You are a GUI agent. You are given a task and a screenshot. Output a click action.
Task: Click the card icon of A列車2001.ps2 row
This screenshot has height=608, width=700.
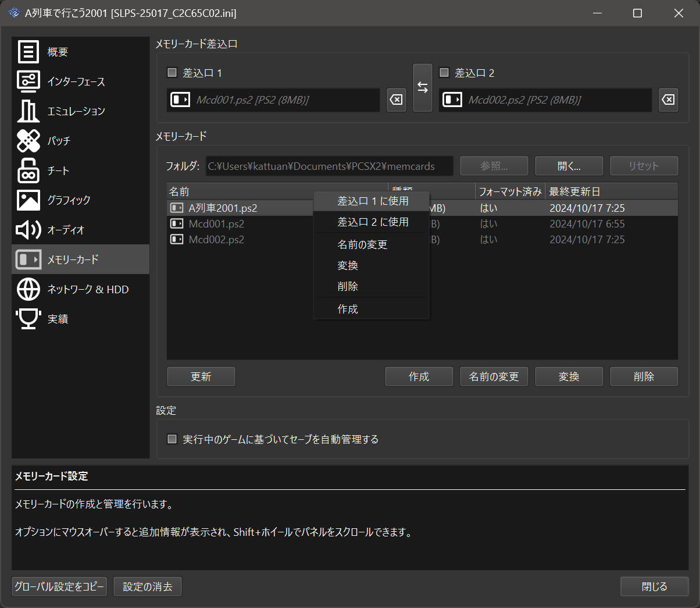point(177,208)
